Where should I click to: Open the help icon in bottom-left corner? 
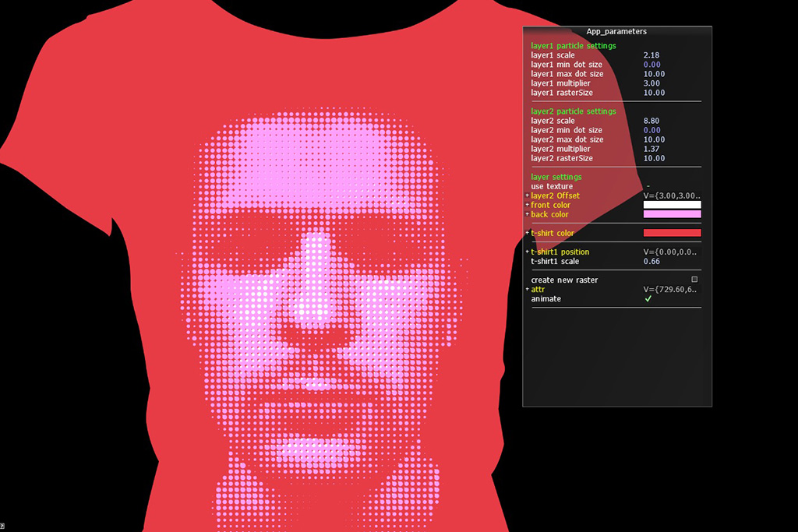tap(2, 527)
